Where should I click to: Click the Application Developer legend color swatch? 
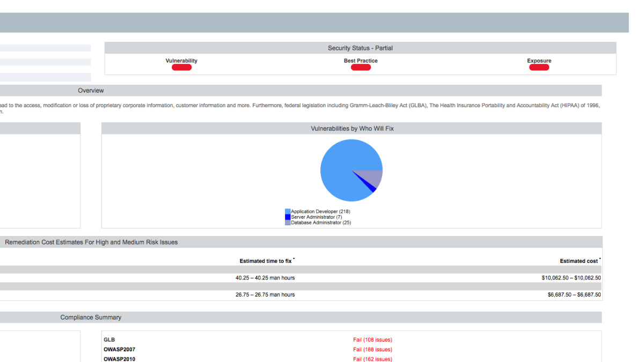coord(288,212)
